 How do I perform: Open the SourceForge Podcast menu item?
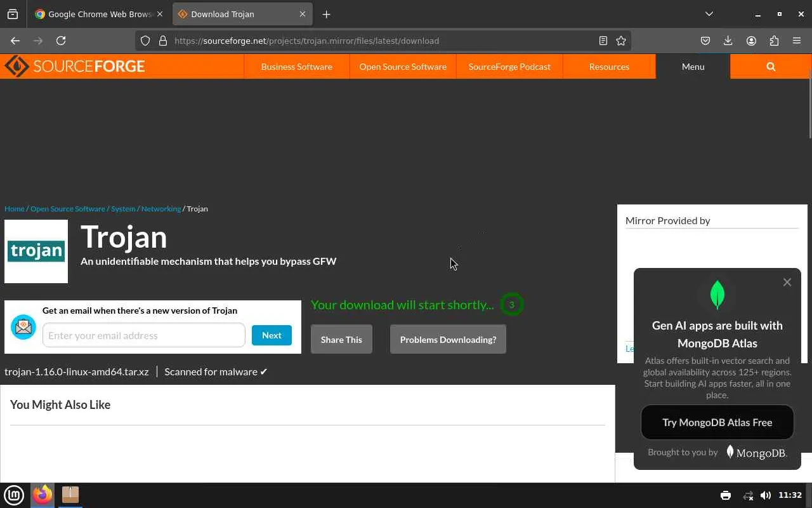tap(509, 67)
